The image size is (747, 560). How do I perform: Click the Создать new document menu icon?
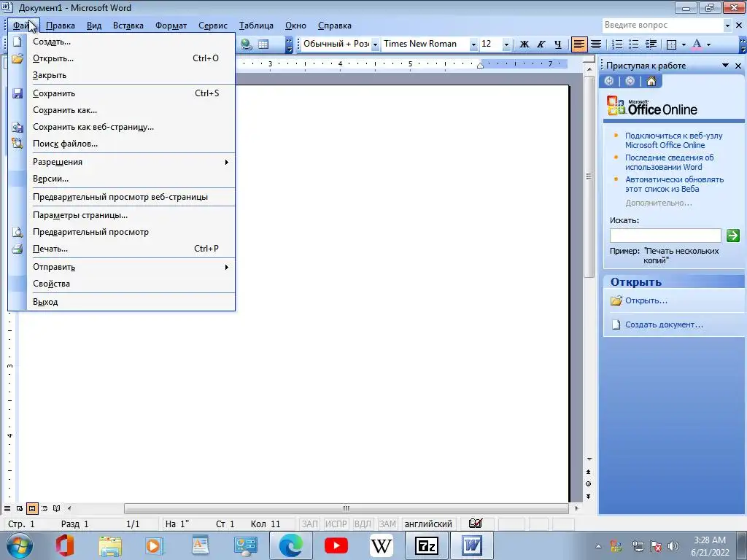tap(18, 42)
